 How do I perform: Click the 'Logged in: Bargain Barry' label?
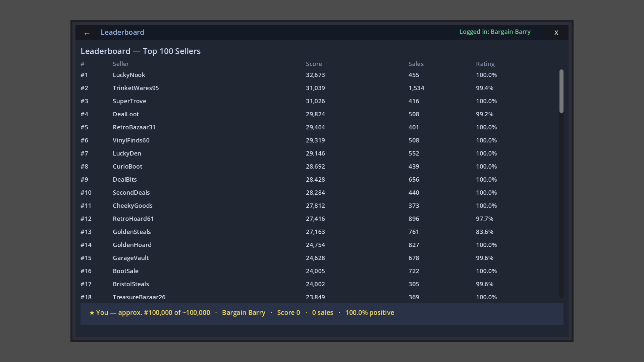(495, 32)
